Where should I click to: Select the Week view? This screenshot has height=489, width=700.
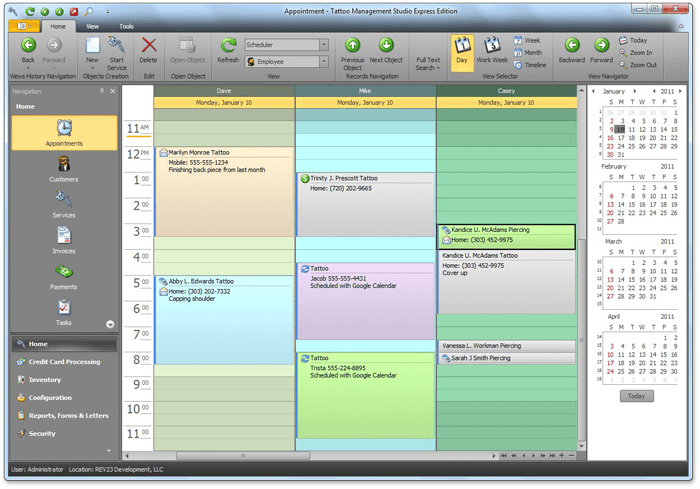tap(527, 40)
